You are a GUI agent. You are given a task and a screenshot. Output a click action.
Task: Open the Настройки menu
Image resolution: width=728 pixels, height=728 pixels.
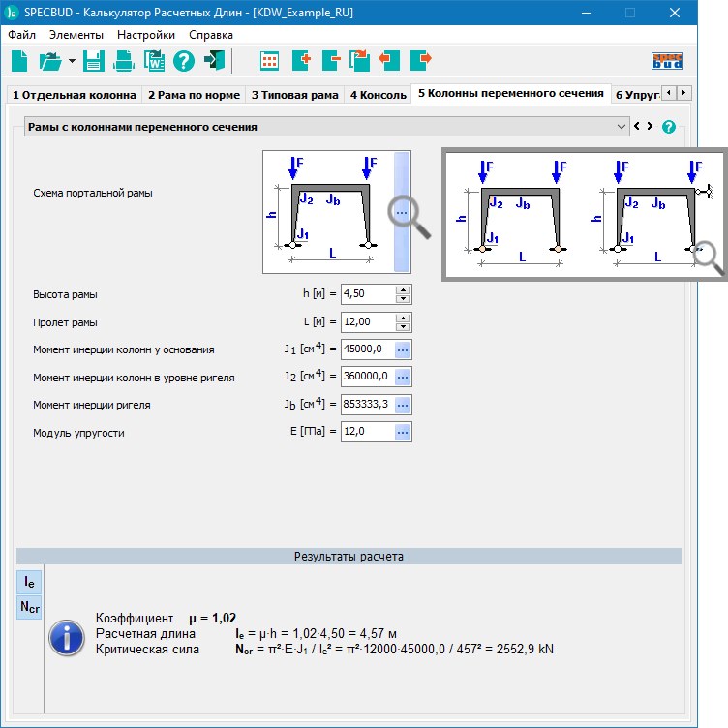coord(146,34)
